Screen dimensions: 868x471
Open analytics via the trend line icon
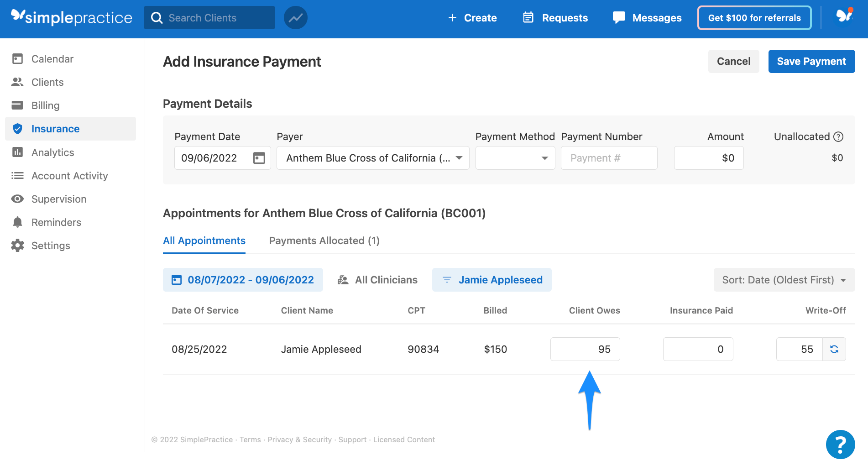[295, 17]
